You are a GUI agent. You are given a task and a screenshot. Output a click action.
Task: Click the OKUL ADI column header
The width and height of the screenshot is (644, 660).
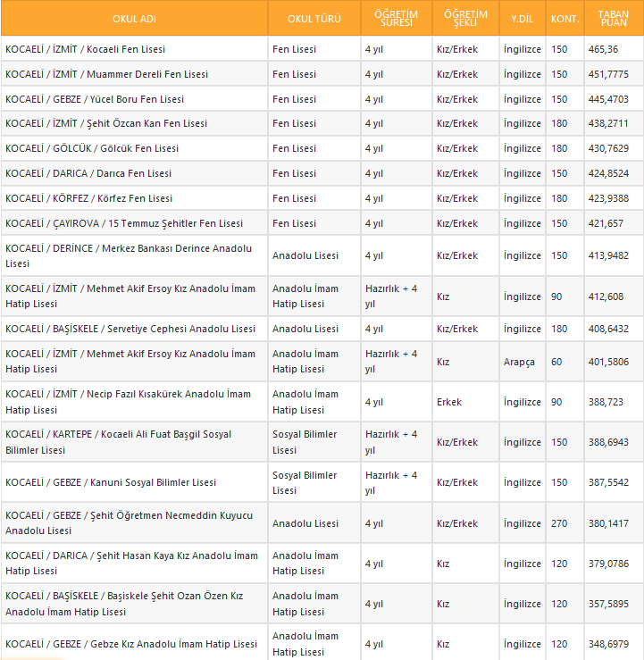134,19
